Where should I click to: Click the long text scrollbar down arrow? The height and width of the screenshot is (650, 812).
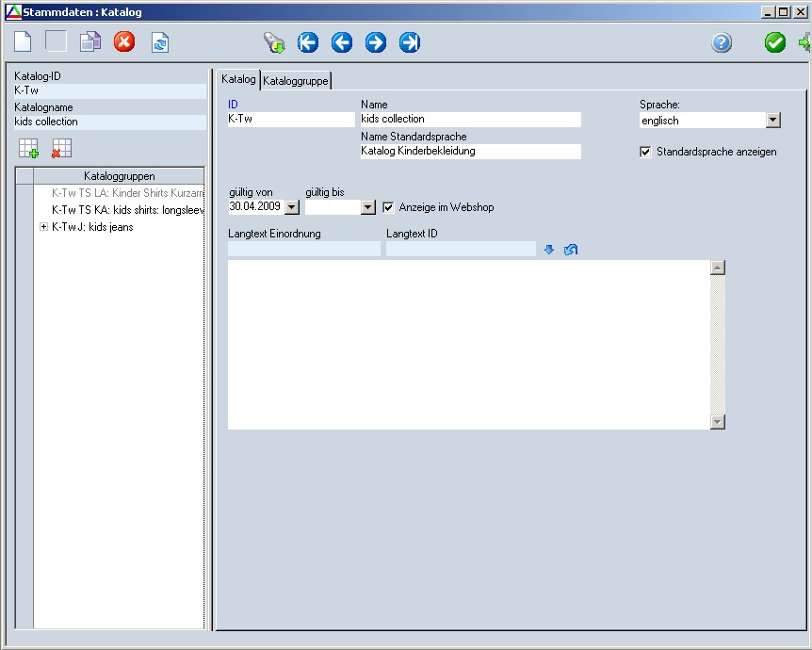click(718, 422)
